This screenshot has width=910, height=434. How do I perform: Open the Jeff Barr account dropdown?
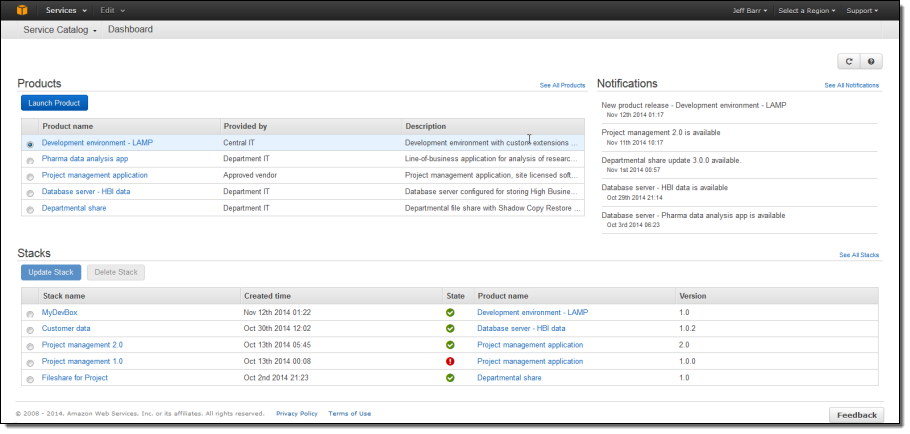coord(750,10)
